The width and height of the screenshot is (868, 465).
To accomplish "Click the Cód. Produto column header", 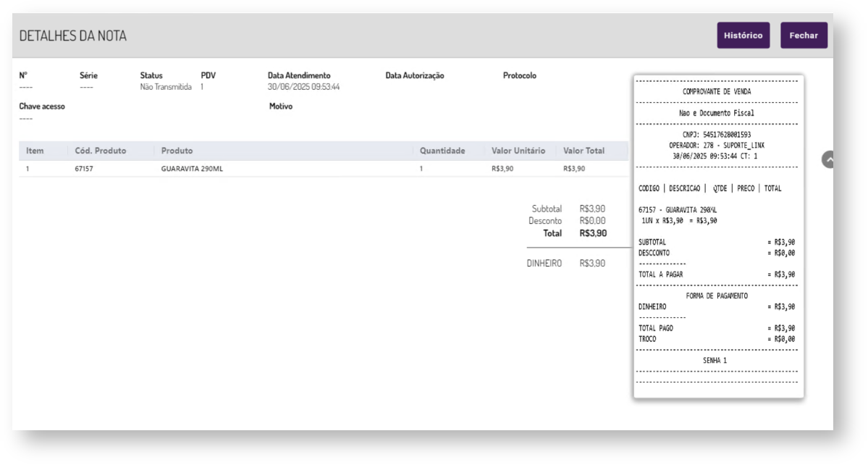I will point(101,151).
